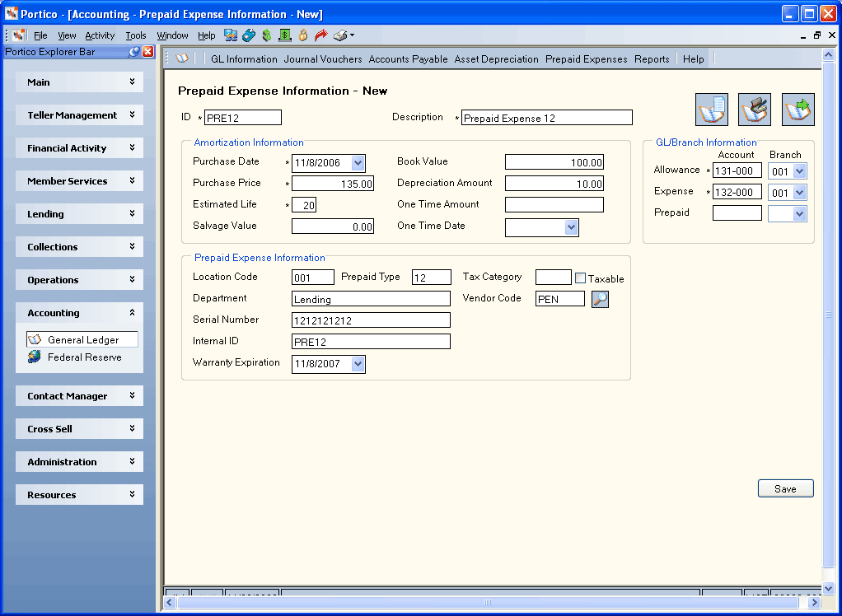This screenshot has height=616, width=842.
Task: Click the ID input field
Action: 243,118
